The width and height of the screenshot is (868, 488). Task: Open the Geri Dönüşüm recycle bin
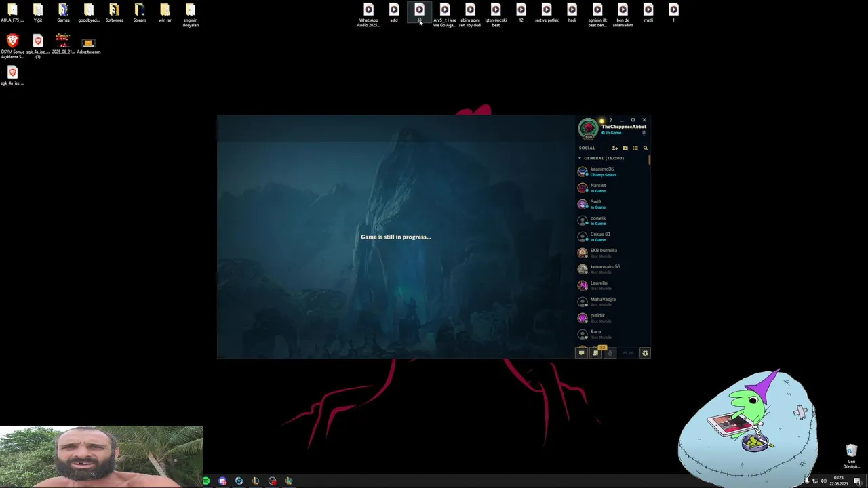pyautogui.click(x=851, y=456)
